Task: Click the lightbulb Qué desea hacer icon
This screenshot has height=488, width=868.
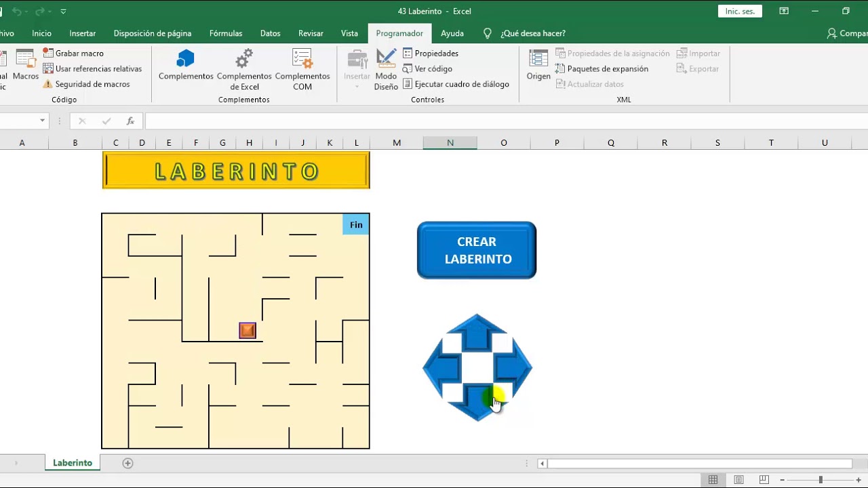Action: (487, 33)
